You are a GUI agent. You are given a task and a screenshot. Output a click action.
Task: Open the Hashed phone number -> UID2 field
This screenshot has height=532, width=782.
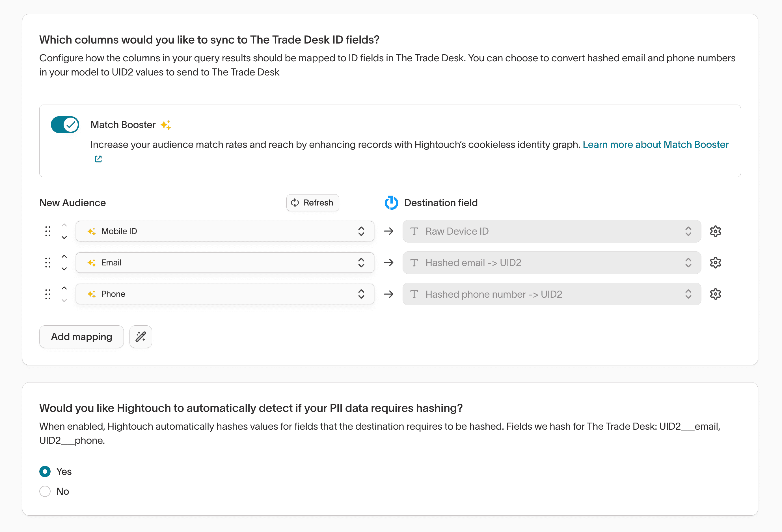point(552,294)
